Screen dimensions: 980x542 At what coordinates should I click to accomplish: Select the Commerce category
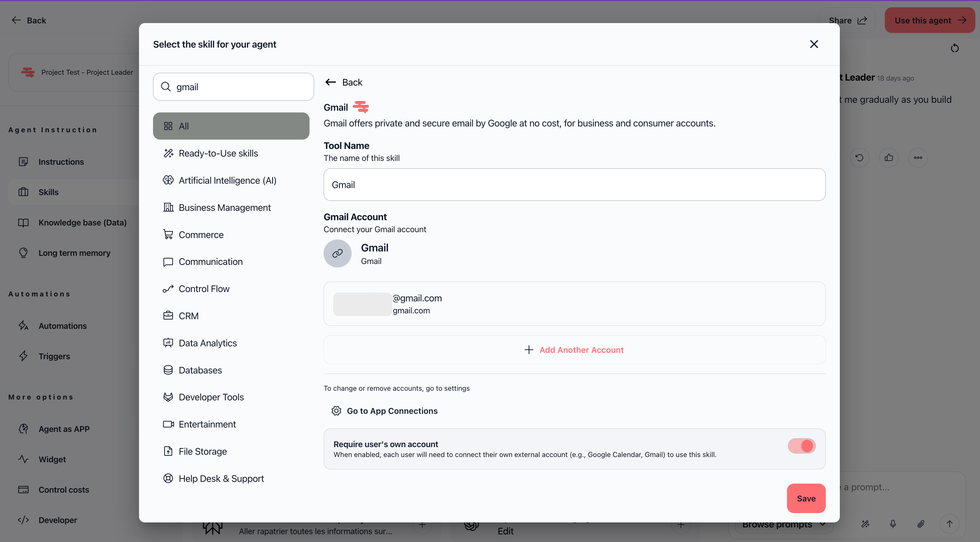click(x=231, y=235)
